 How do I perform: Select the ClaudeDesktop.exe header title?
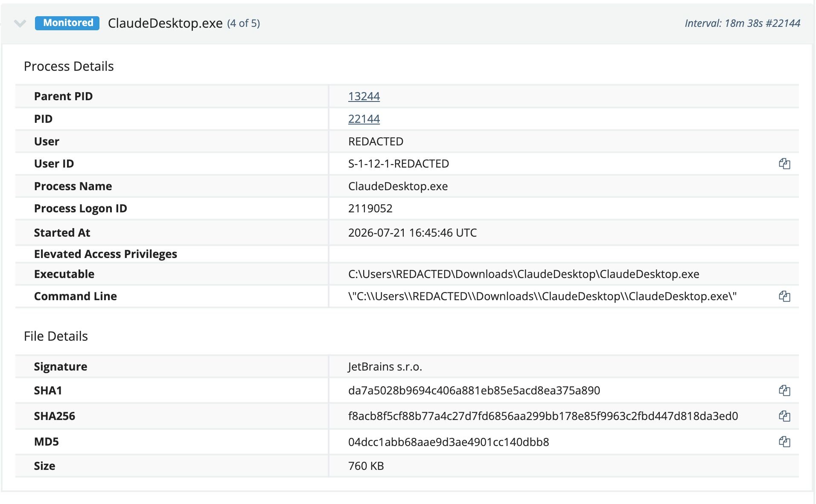tap(165, 23)
